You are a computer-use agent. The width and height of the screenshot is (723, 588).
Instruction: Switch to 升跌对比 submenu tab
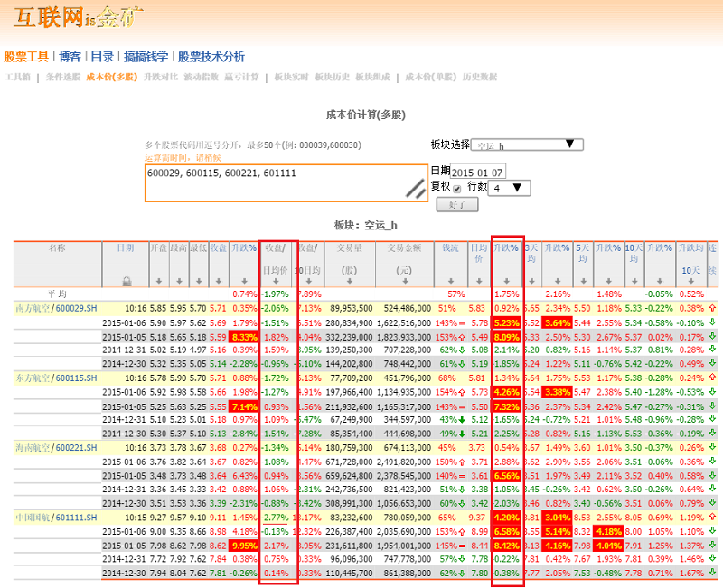tap(161, 77)
